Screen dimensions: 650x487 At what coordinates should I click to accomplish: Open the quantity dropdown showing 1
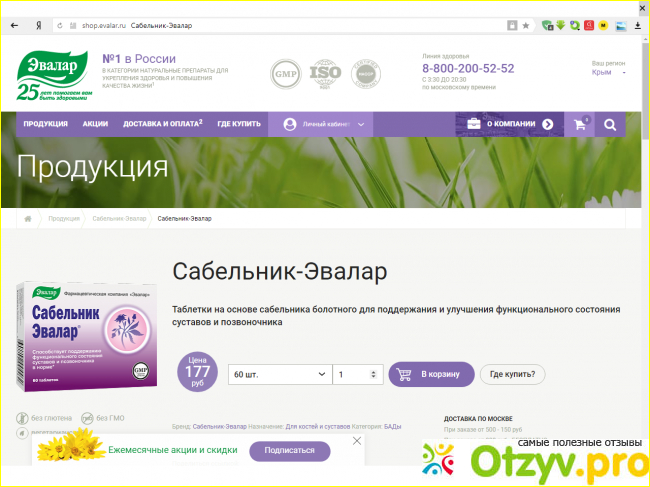pos(356,374)
